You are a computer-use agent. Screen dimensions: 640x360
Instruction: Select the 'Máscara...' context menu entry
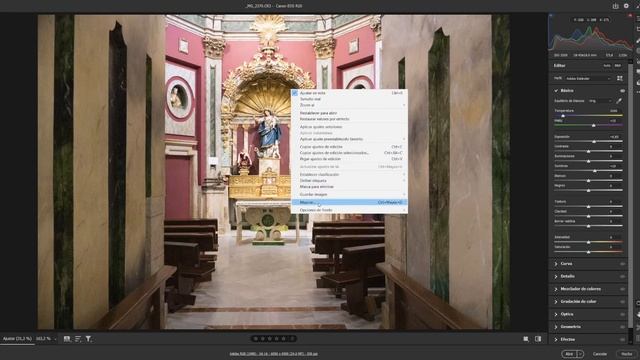point(349,202)
